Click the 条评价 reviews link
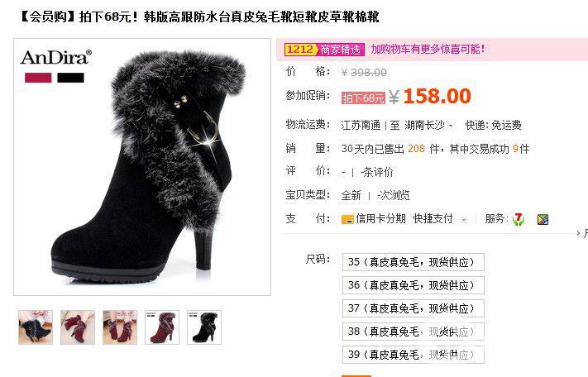The image size is (588, 377). coord(377,172)
